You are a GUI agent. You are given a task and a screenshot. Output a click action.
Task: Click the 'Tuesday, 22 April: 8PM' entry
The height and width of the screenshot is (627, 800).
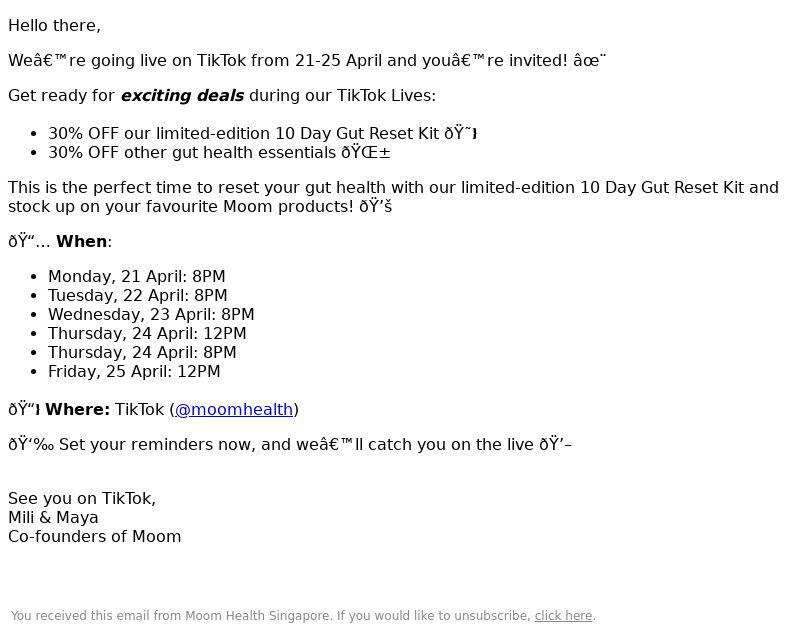coord(138,295)
